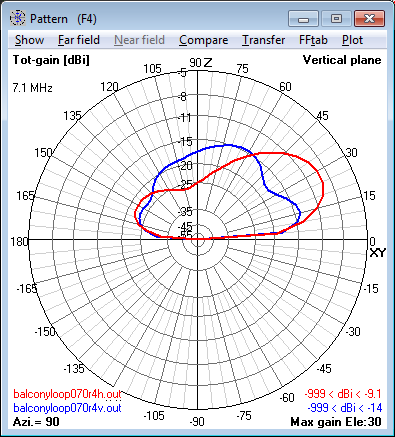Image resolution: width=395 pixels, height=437 pixels.
Task: Click the 135 degree angle label
Action: [72, 116]
